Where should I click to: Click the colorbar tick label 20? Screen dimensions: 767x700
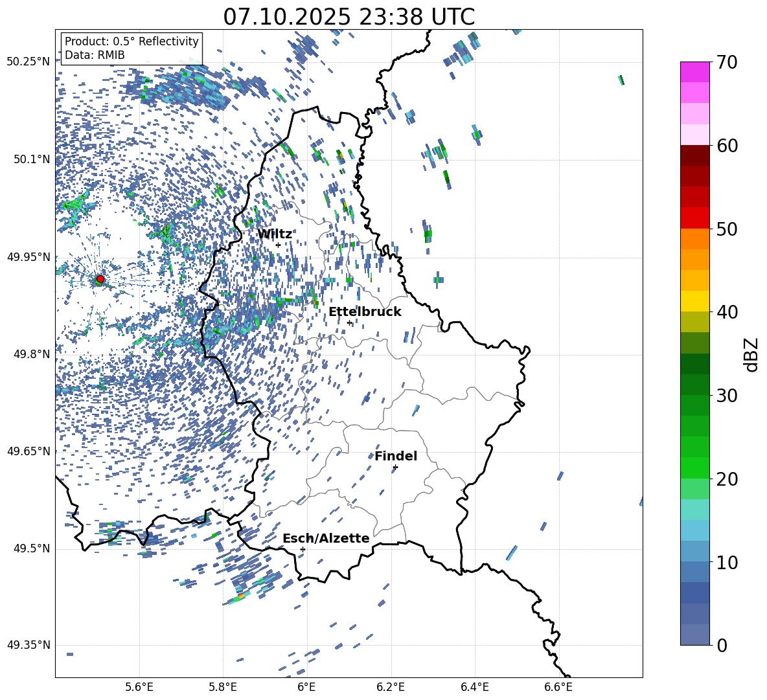click(727, 479)
